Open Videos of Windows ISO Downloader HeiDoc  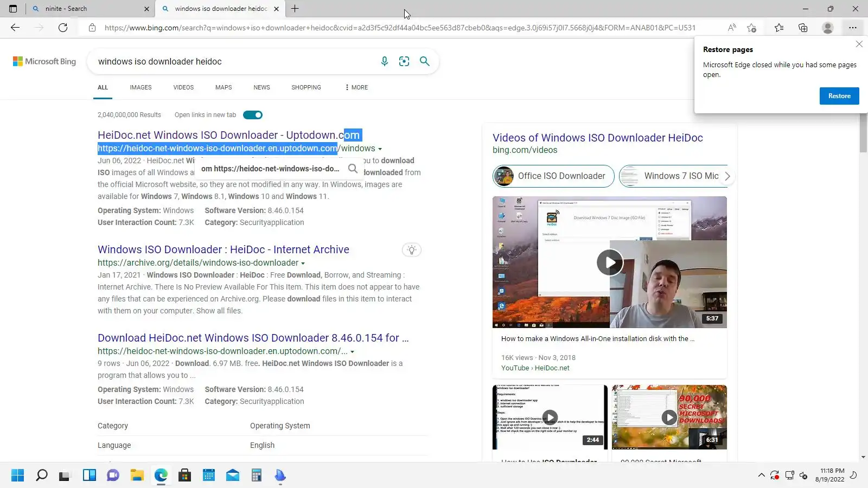coord(598,138)
